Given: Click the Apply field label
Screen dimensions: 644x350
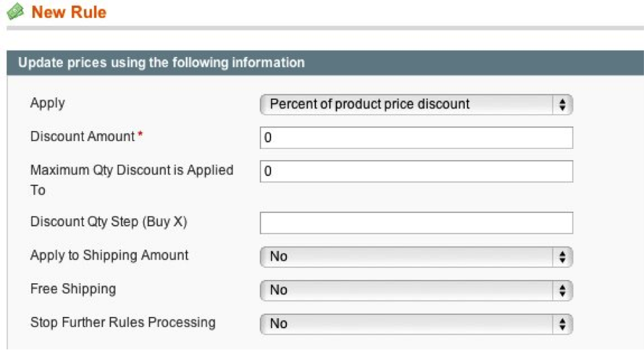Looking at the screenshot, I should pyautogui.click(x=48, y=103).
